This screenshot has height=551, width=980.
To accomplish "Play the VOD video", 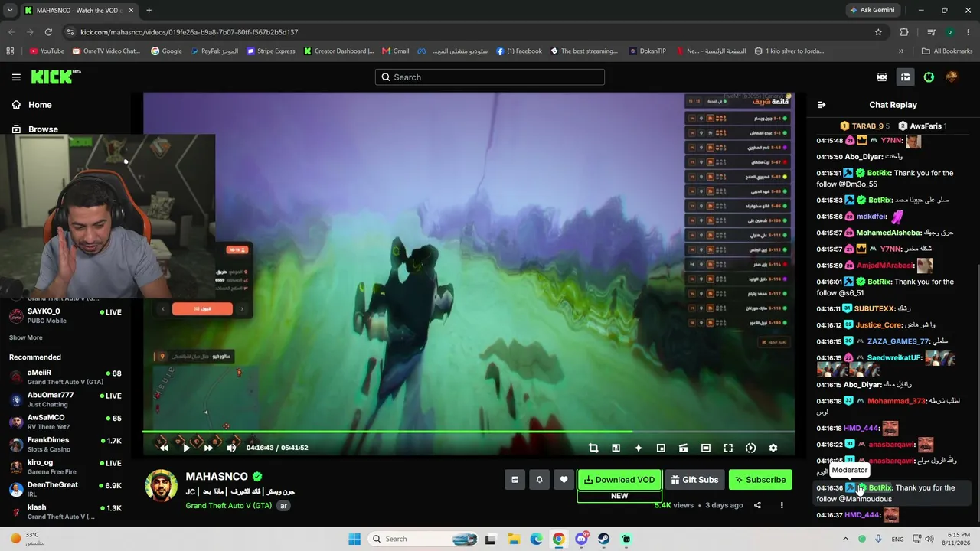I will click(186, 448).
